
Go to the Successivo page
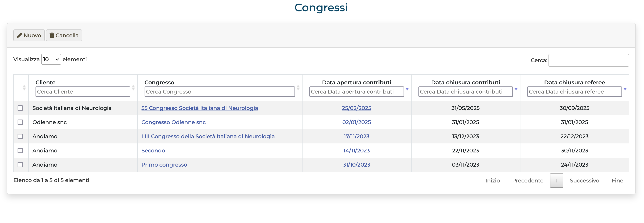click(584, 181)
